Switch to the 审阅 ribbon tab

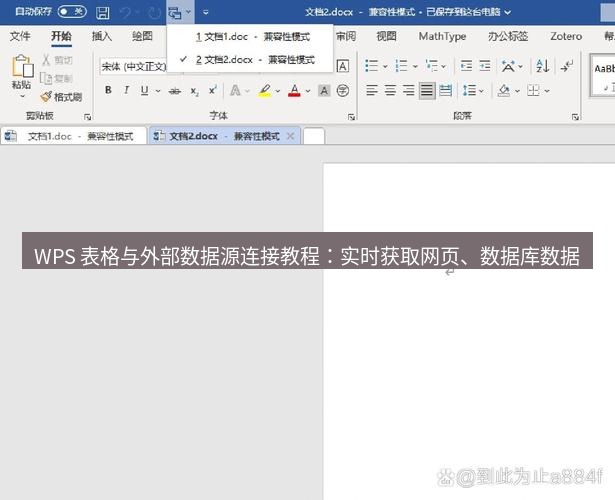[x=346, y=36]
